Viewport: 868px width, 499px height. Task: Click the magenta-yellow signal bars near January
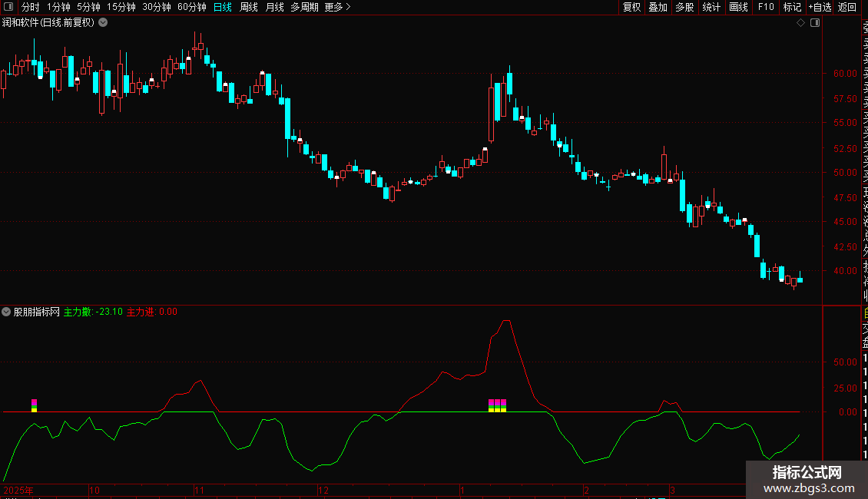point(497,405)
